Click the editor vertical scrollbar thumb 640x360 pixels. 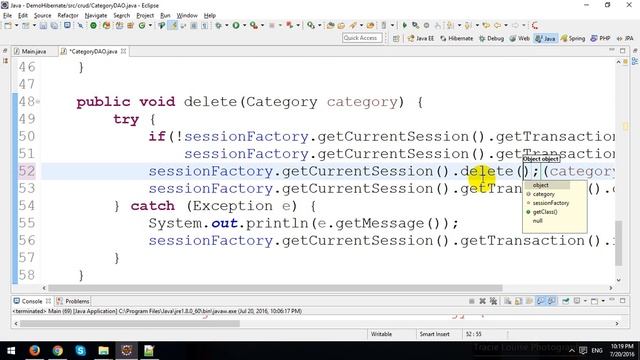click(x=618, y=243)
